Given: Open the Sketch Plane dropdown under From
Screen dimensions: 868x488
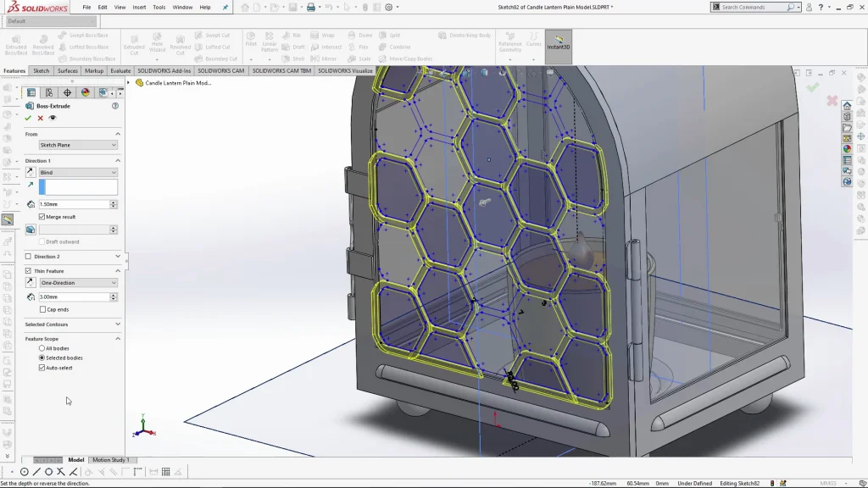Looking at the screenshot, I should [x=78, y=145].
